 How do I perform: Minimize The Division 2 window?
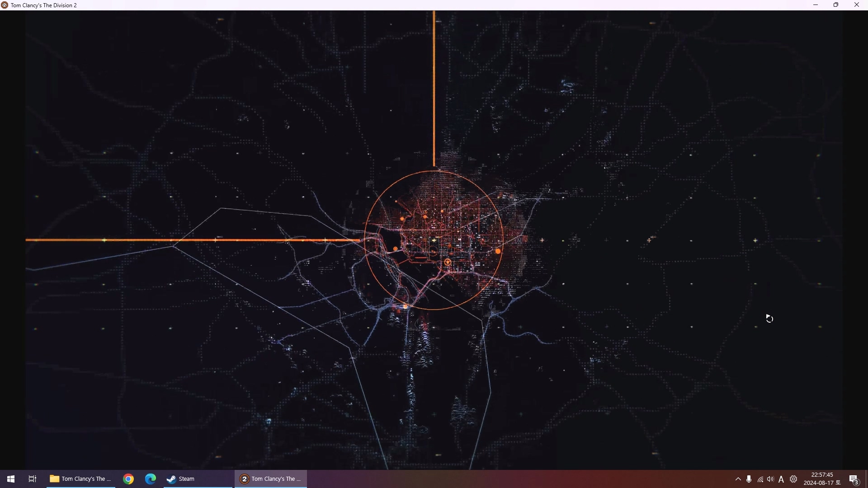tap(816, 5)
